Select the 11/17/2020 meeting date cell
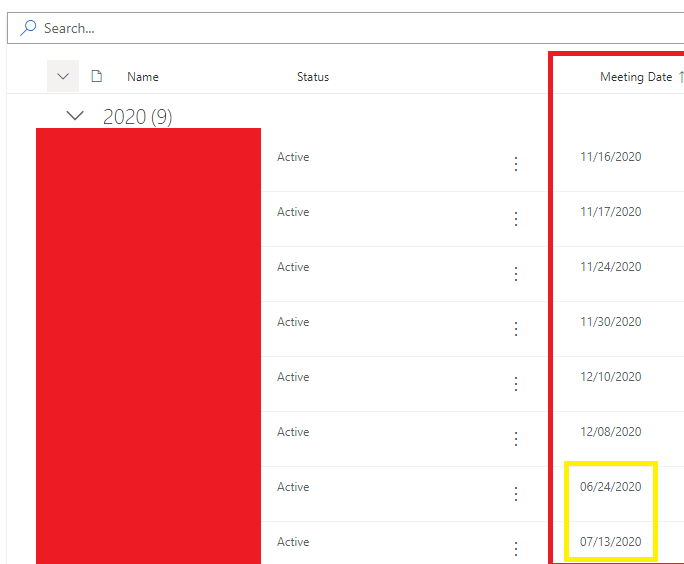This screenshot has width=684, height=564. coord(610,212)
